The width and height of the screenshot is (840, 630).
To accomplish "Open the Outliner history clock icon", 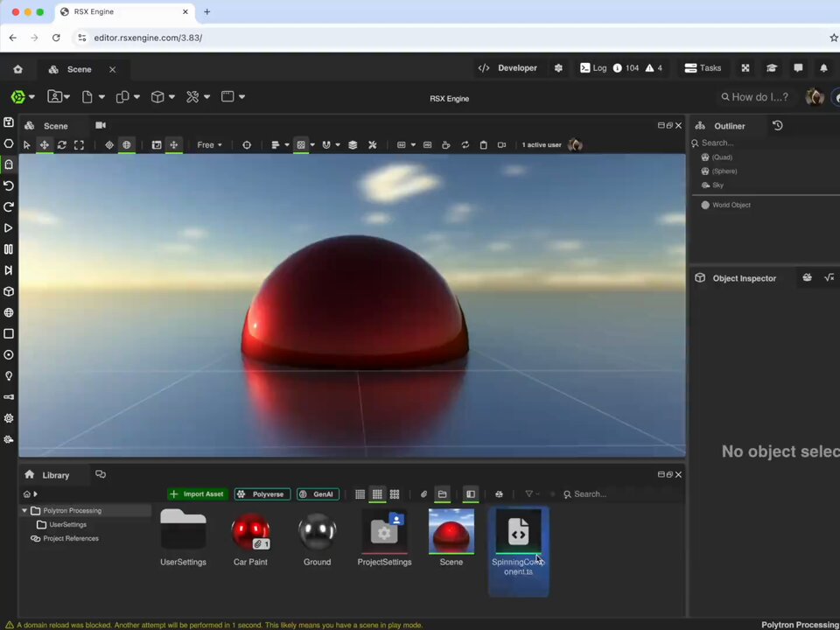I will [x=778, y=125].
